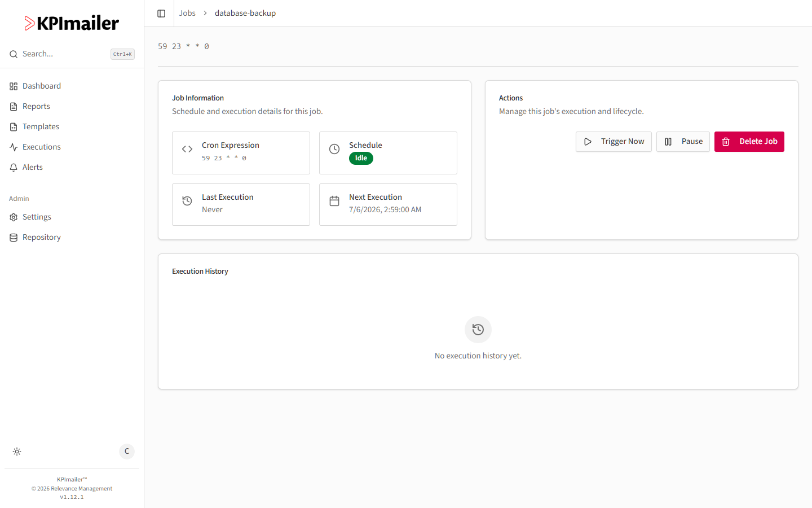Click the search magnifier icon
Screen dimensions: 812x508
(14, 54)
